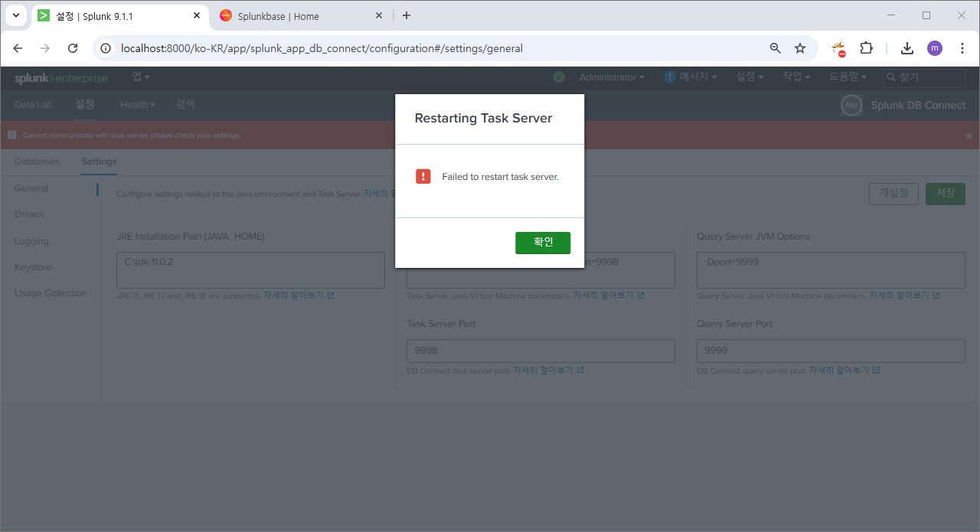Screen dimensions: 980x532
Task: Click the browser back arrow
Action: [18, 48]
